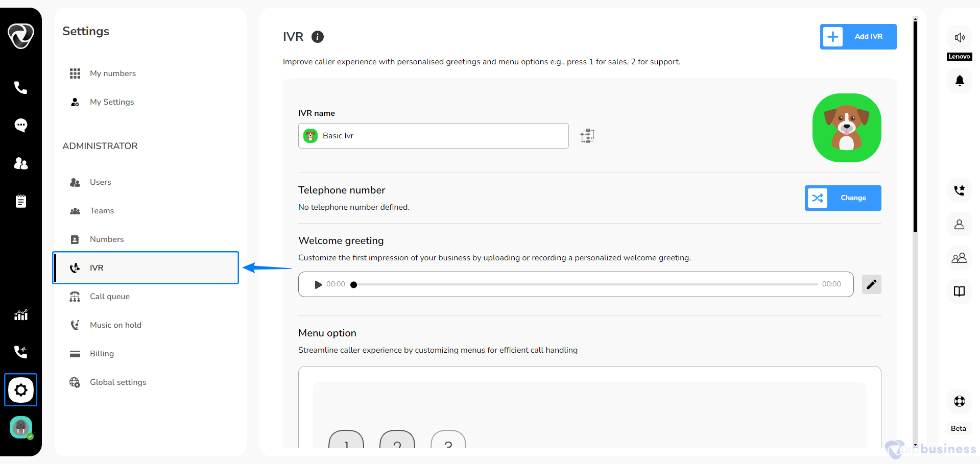The width and height of the screenshot is (980, 464).
Task: Open the contacts icon in left sidebar
Action: (x=20, y=163)
